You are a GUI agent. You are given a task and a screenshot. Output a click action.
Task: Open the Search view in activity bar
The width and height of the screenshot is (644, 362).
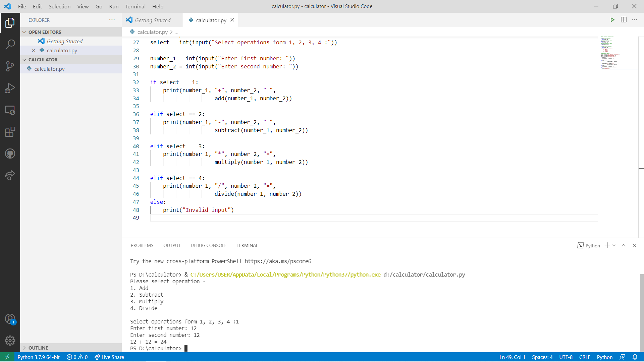[x=10, y=44]
